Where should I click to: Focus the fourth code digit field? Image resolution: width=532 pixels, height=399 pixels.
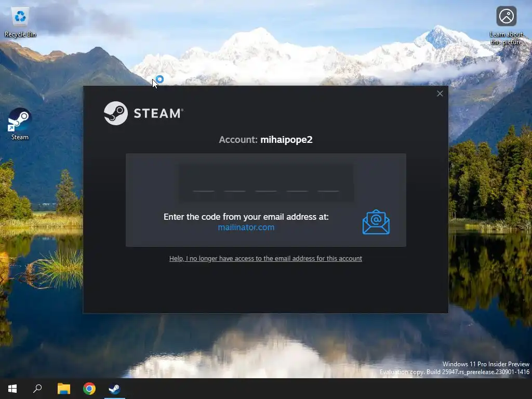[297, 183]
